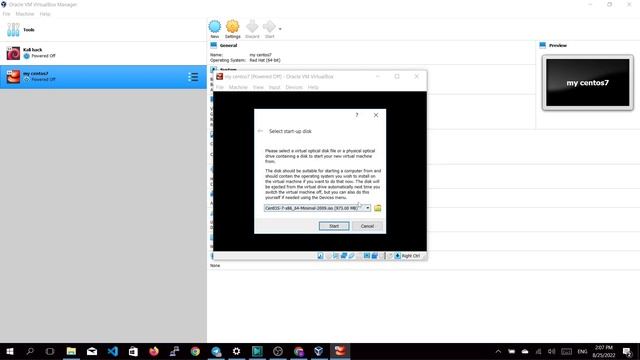Open the View menu in the VM window
This screenshot has width=640, height=360.
(258, 87)
